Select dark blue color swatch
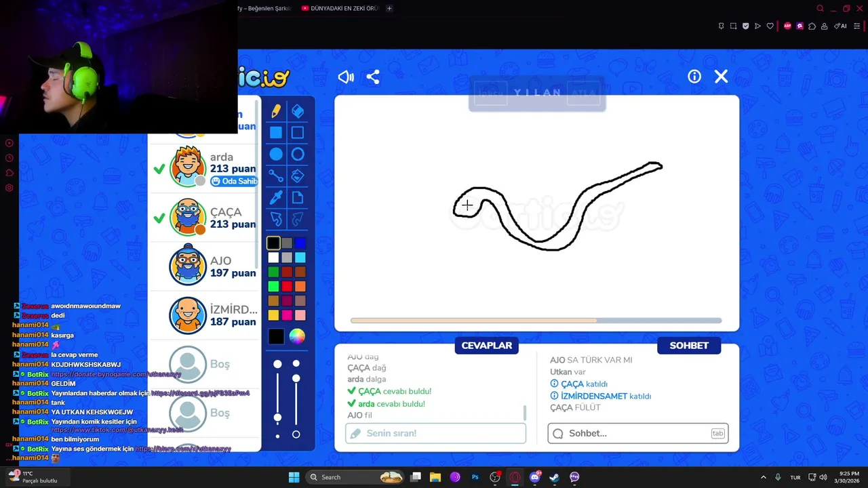868x488 pixels. coord(300,243)
